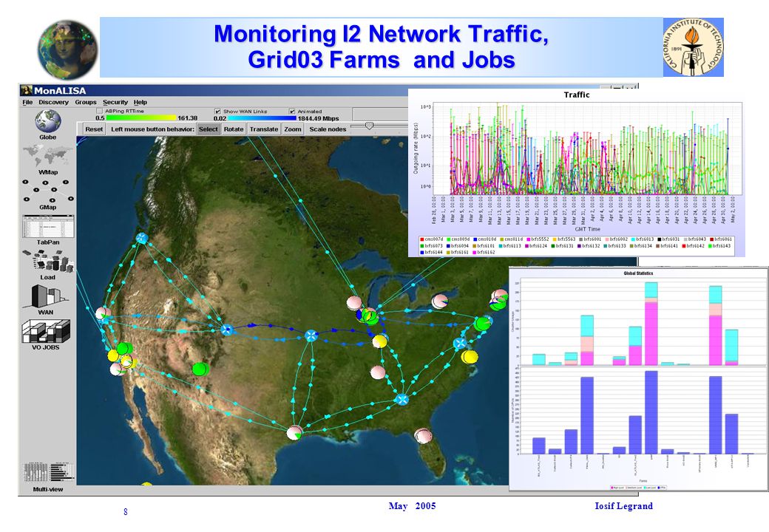This screenshot has height=532, width=769.
Task: Uncheck Show WAN Links
Action: coord(217,111)
